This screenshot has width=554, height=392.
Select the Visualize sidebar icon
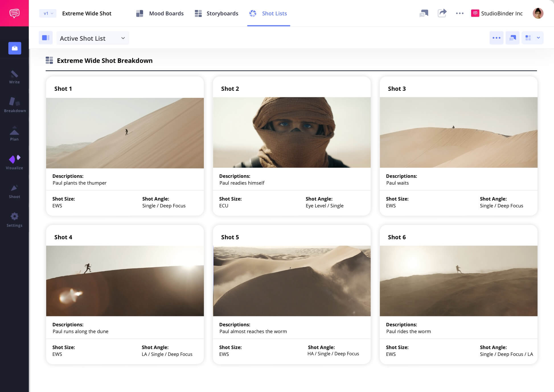(x=15, y=162)
